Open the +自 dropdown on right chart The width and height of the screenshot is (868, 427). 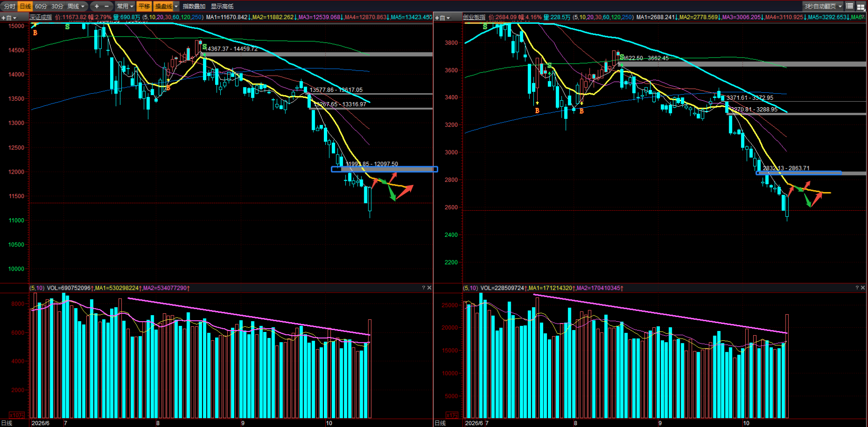tap(442, 18)
